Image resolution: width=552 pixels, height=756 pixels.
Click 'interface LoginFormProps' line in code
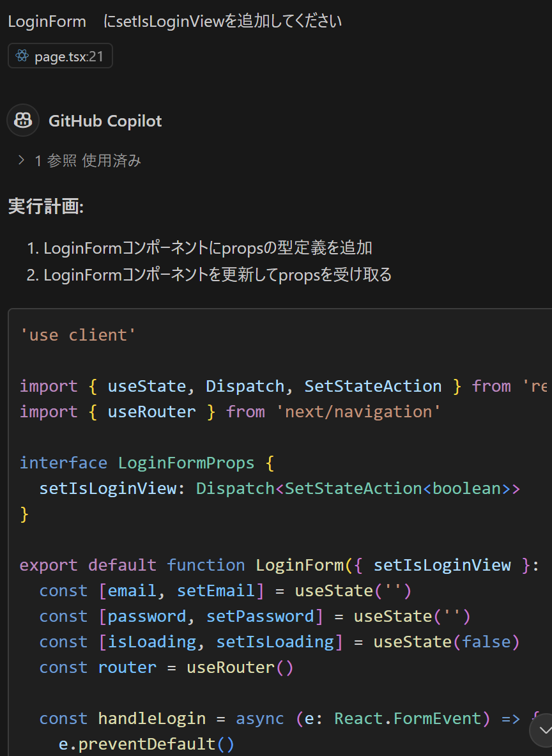click(147, 463)
